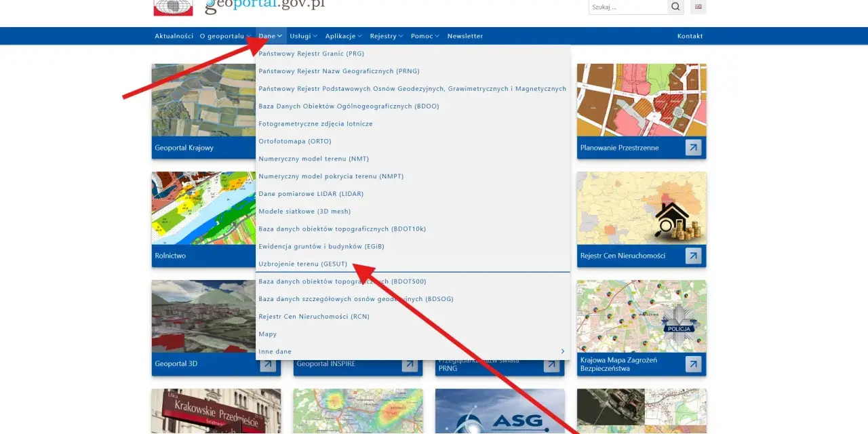Switch language with the UK flag icon
Viewport: 868px width, 434px height.
pos(698,7)
